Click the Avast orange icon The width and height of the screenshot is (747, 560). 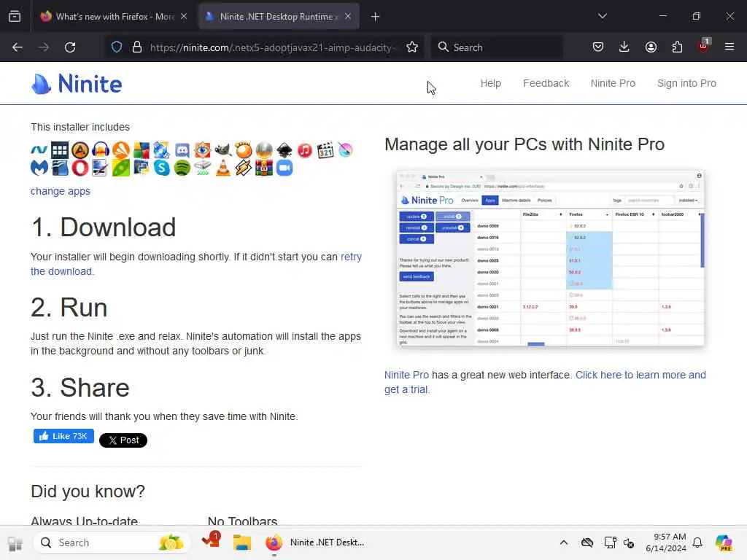click(121, 150)
